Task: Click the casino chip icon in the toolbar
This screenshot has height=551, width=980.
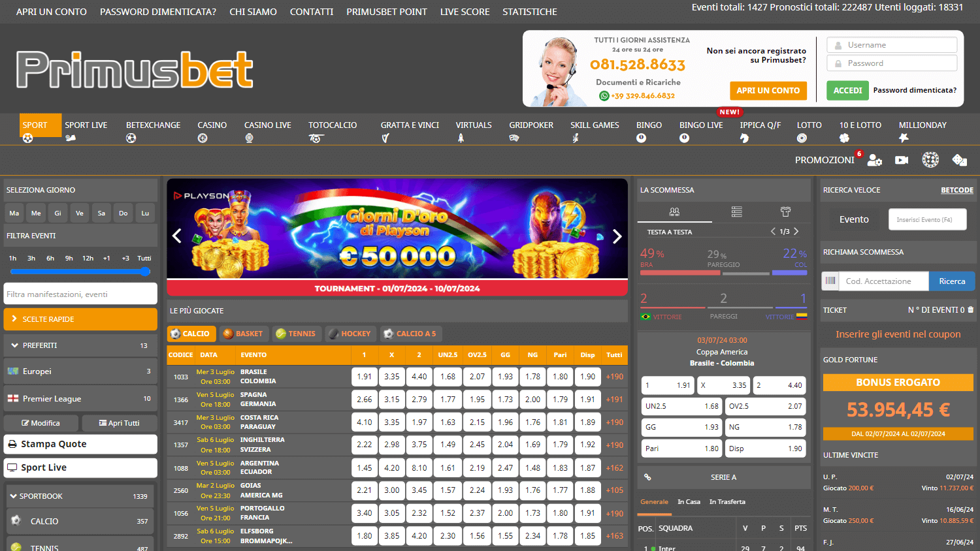Action: pos(930,159)
